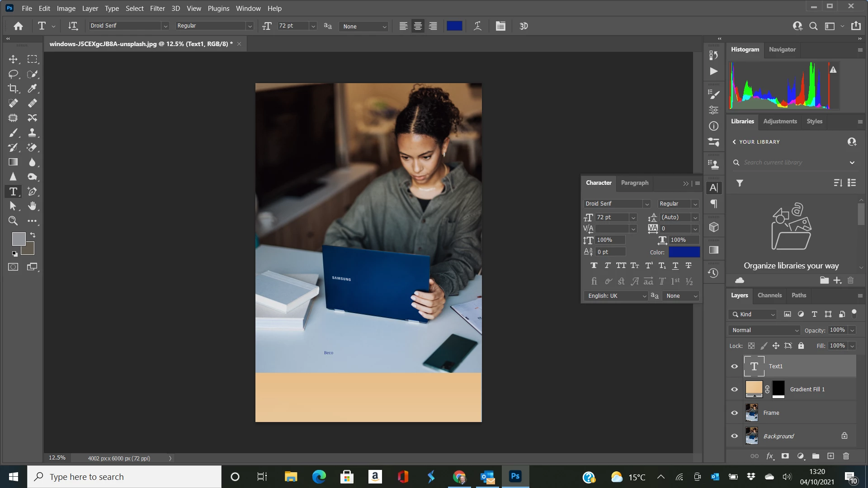Select the Zoom tool in toolbar
This screenshot has height=488, width=868.
[x=13, y=221]
